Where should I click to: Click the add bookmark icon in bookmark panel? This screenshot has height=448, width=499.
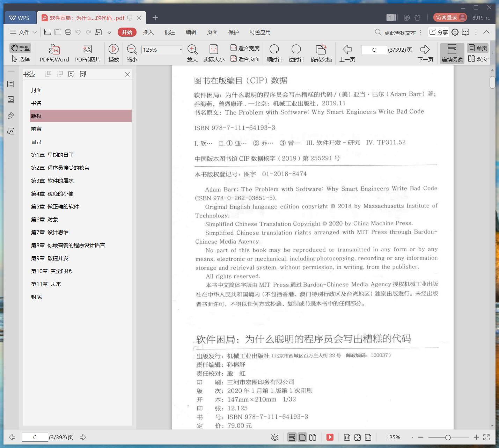tap(71, 74)
